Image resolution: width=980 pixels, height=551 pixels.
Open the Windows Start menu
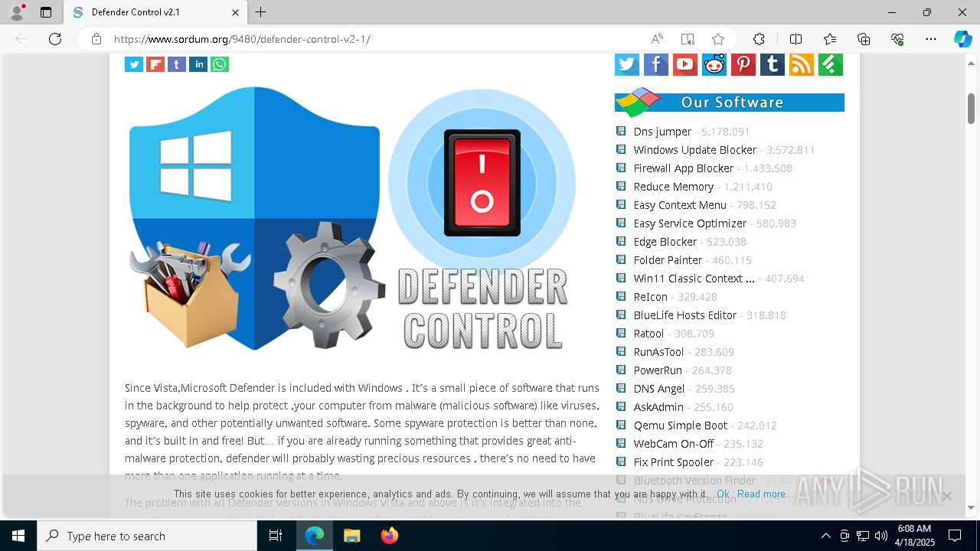18,536
